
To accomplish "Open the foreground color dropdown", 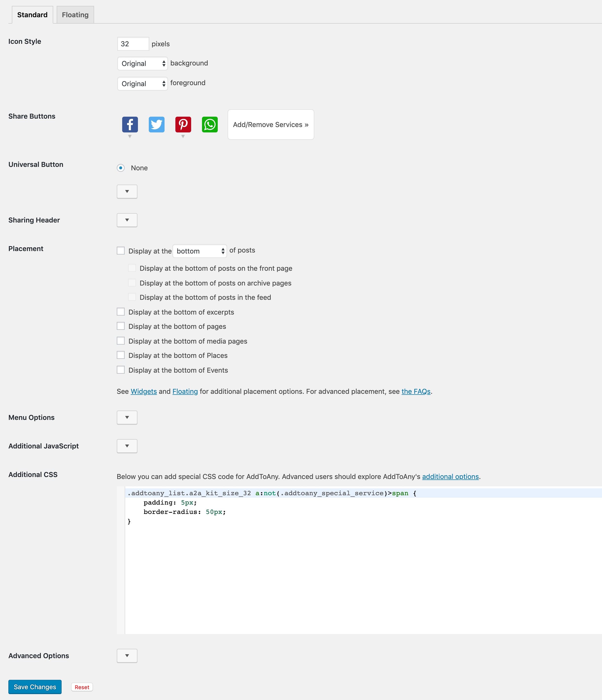I will (x=142, y=83).
